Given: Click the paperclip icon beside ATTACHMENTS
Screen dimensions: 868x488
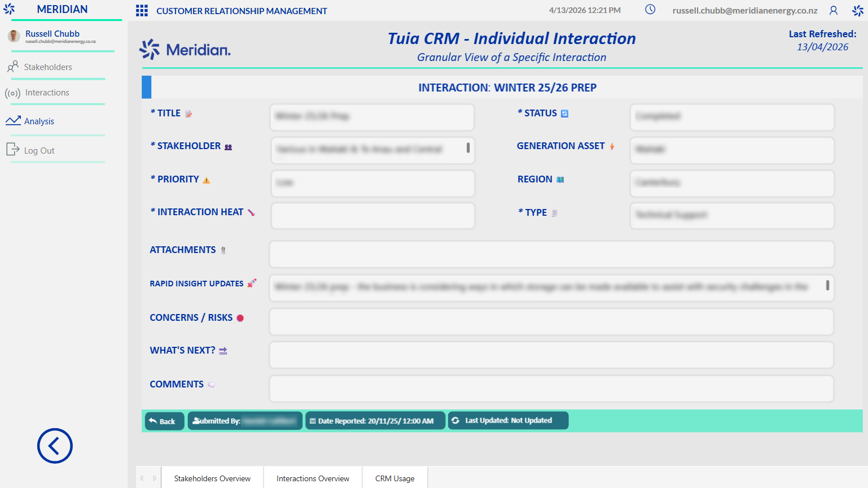Looking at the screenshot, I should pyautogui.click(x=223, y=250).
